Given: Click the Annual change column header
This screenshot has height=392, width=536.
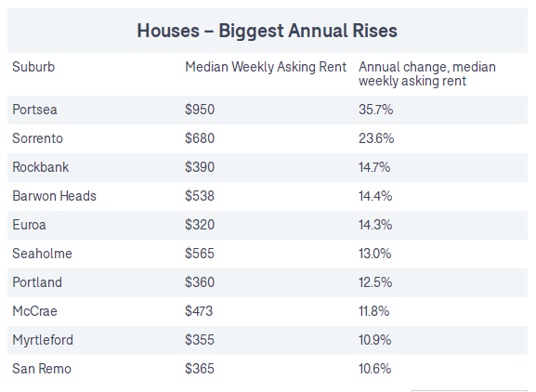Looking at the screenshot, I should point(427,73).
